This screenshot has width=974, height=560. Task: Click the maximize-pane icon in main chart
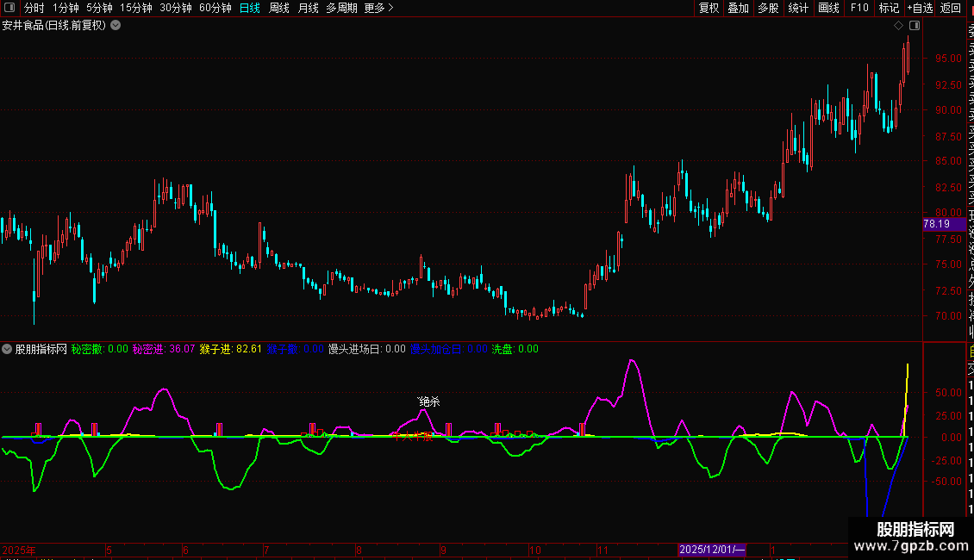tap(915, 26)
